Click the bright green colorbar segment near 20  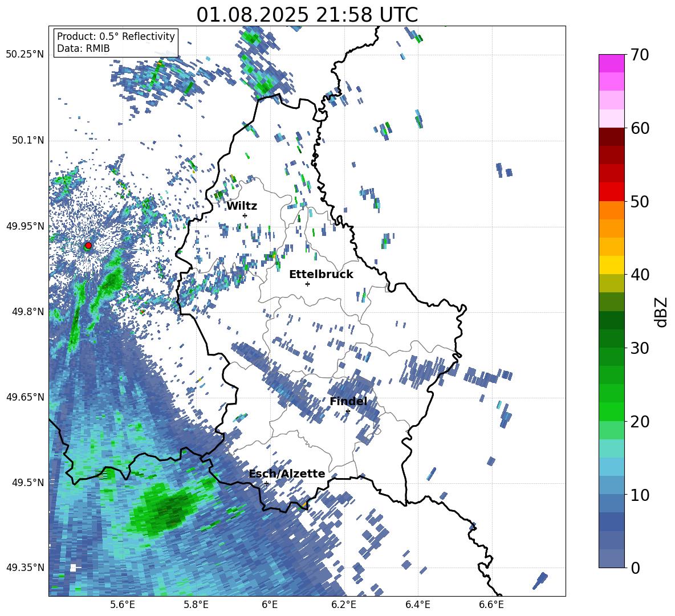(x=611, y=411)
